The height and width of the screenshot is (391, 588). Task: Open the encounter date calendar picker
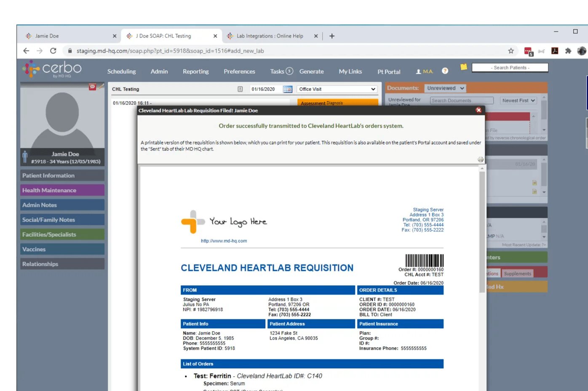[288, 89]
